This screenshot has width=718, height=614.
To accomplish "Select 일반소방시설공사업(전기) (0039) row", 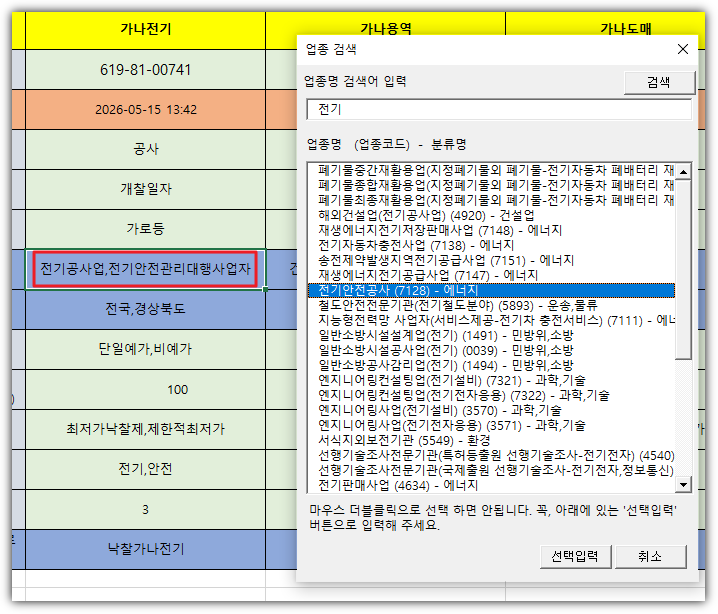I will click(x=491, y=350).
